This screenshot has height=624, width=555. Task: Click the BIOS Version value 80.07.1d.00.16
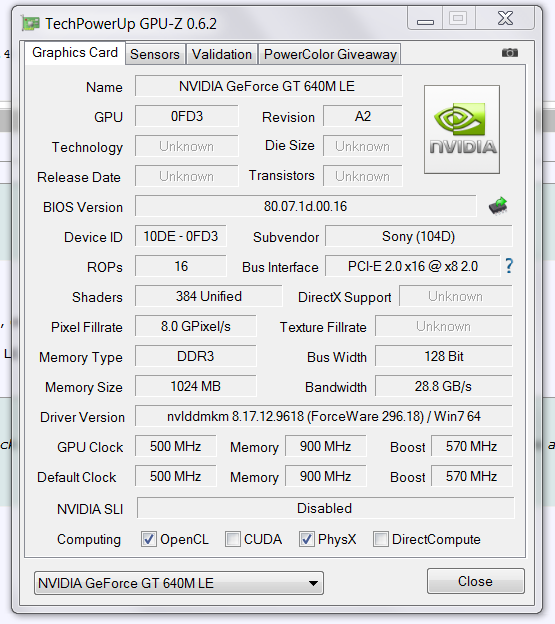pyautogui.click(x=306, y=206)
